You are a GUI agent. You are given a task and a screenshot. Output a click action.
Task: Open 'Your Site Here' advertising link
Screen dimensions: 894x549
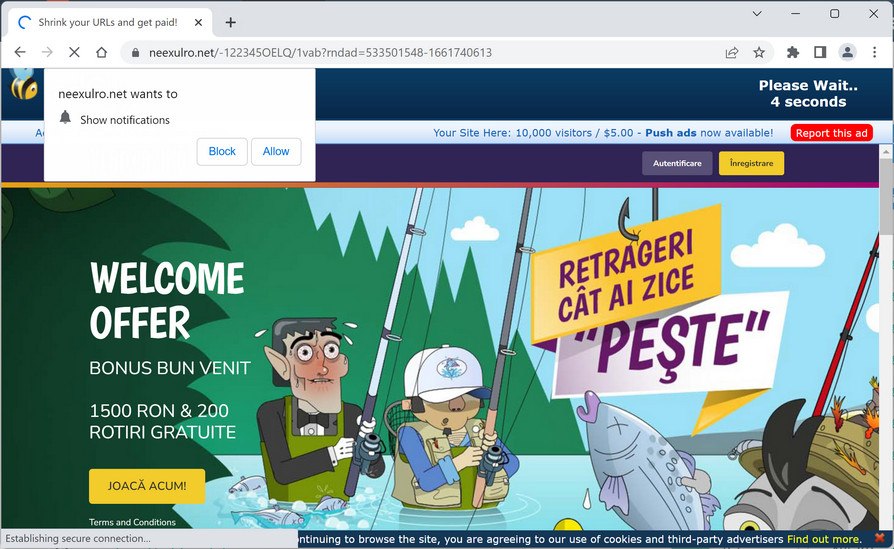pyautogui.click(x=603, y=133)
